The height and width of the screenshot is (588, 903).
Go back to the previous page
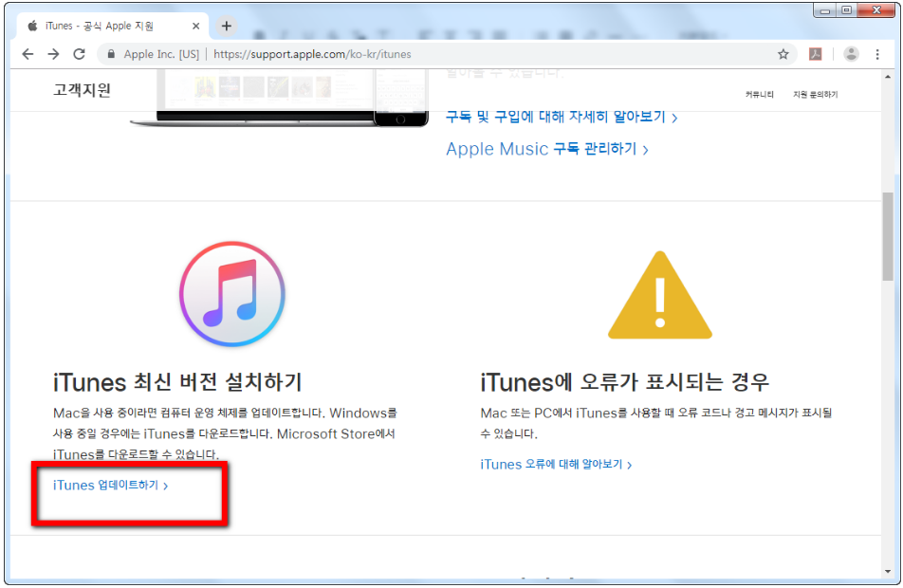[28, 54]
